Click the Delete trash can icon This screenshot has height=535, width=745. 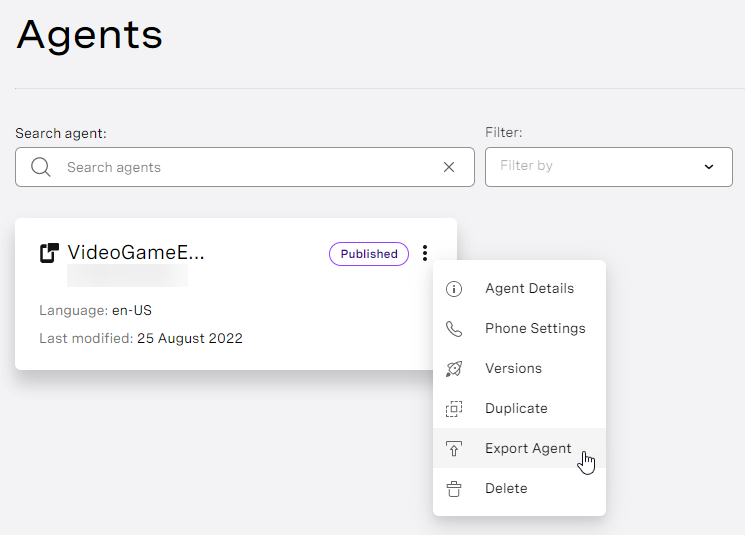point(454,489)
